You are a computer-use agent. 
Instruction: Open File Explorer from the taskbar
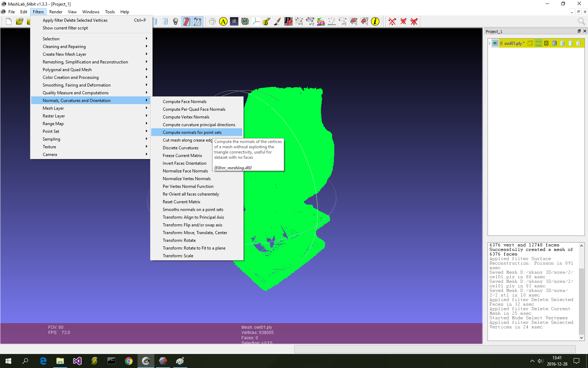(60, 361)
